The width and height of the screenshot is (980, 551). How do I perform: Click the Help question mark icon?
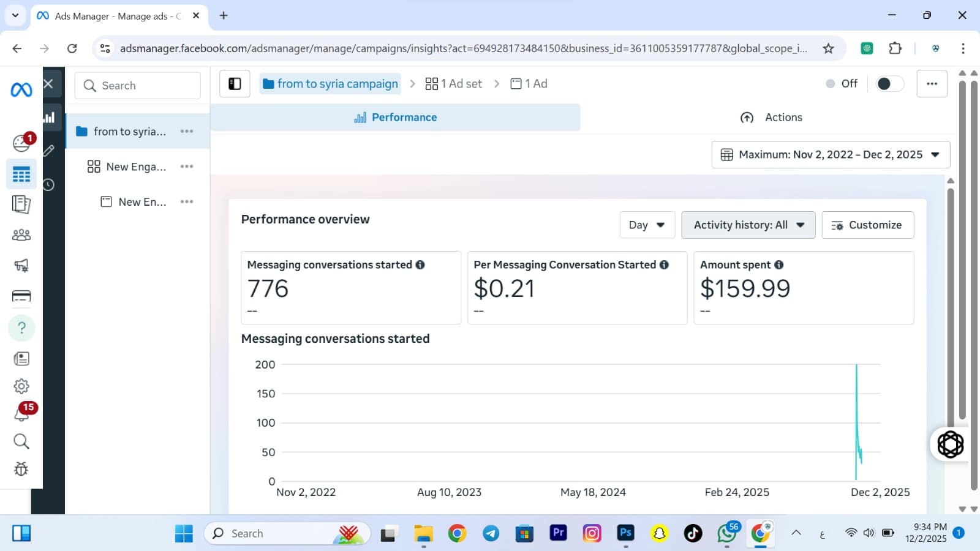pos(21,328)
